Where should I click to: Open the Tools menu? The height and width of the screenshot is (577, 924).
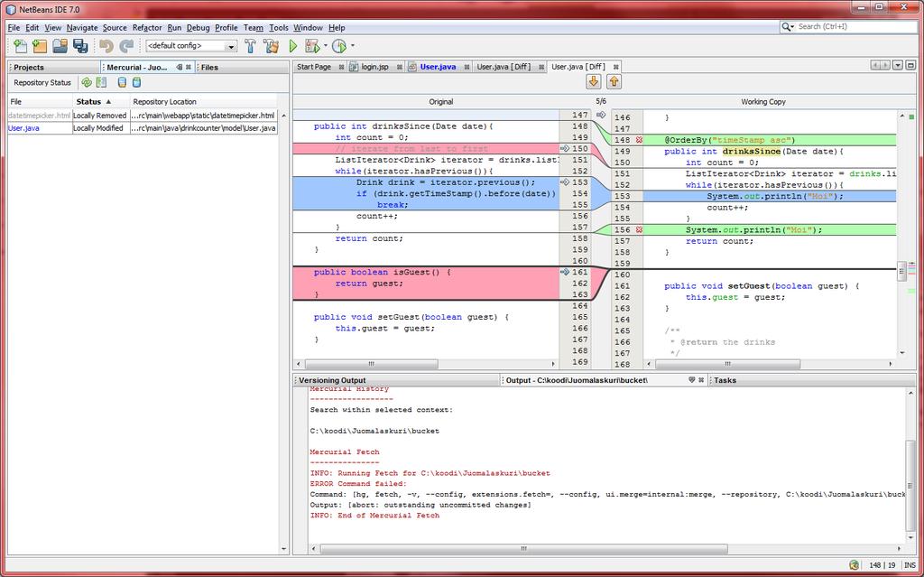click(278, 28)
